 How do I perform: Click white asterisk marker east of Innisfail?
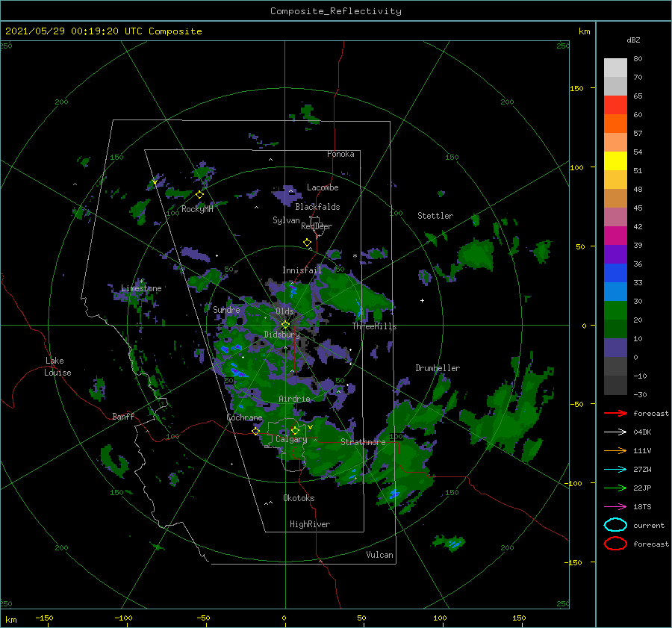tap(355, 256)
